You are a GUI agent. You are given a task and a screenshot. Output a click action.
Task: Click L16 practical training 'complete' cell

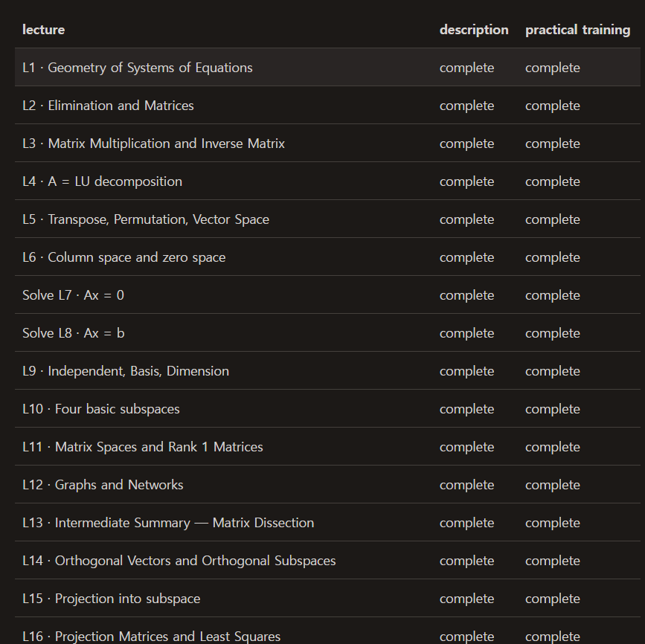(553, 636)
